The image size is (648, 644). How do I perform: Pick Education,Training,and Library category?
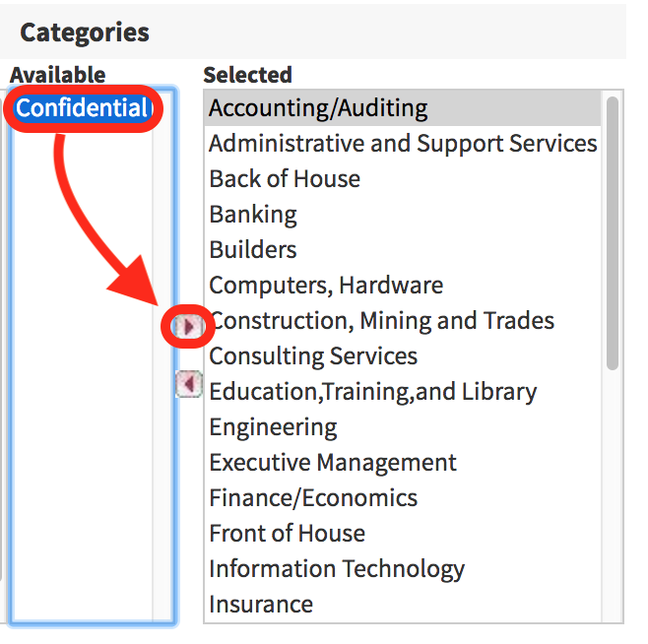373,392
